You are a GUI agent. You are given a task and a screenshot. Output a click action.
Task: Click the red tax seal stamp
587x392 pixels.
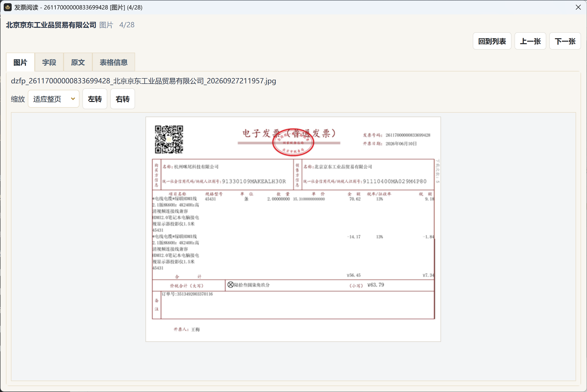pyautogui.click(x=293, y=142)
